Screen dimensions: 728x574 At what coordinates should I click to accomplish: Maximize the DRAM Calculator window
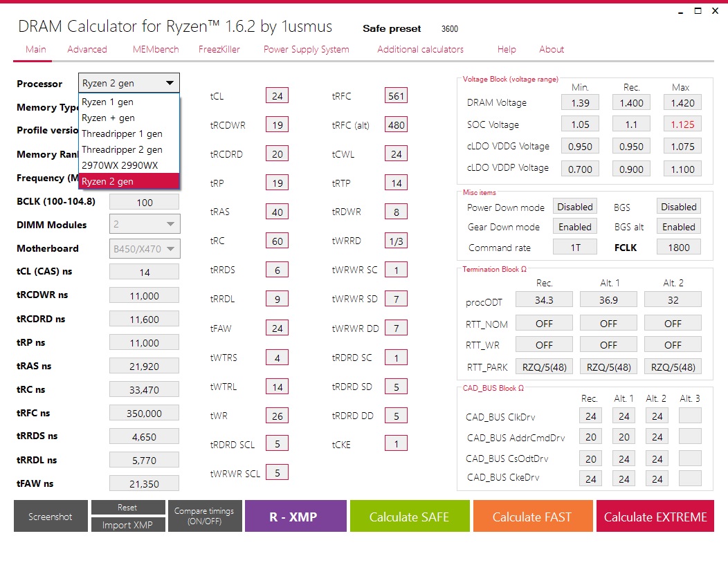pyautogui.click(x=698, y=11)
